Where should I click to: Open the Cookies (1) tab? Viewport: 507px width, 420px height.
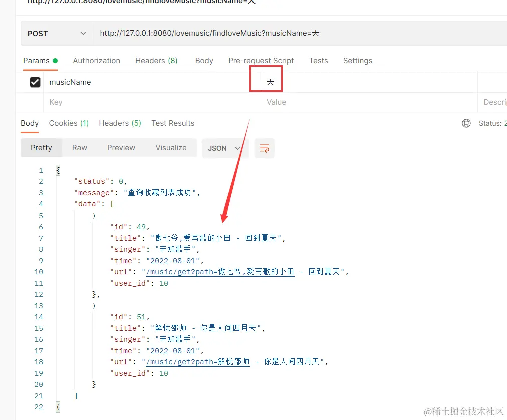coord(69,123)
